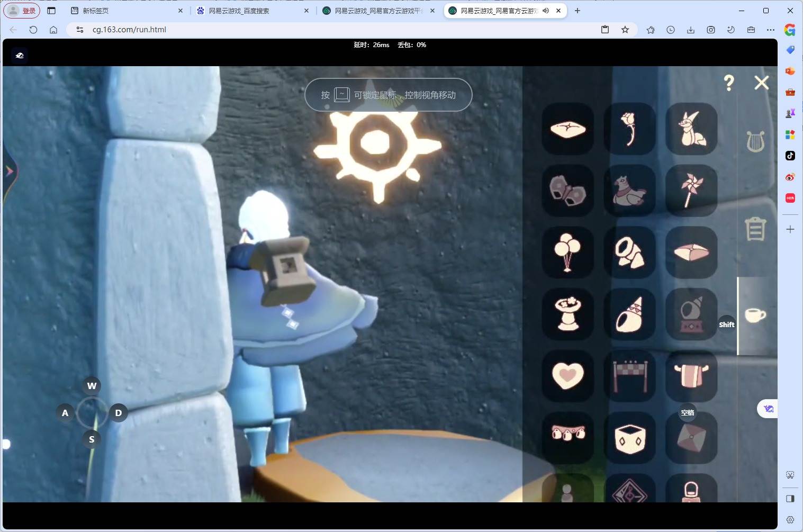The width and height of the screenshot is (803, 532).
Task: View site information icon in the address bar
Action: coord(80,30)
